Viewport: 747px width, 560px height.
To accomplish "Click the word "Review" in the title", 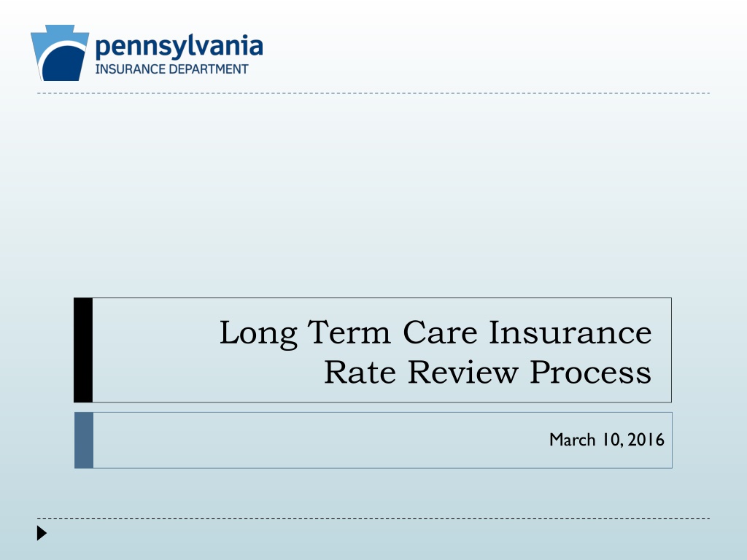I will coord(462,372).
